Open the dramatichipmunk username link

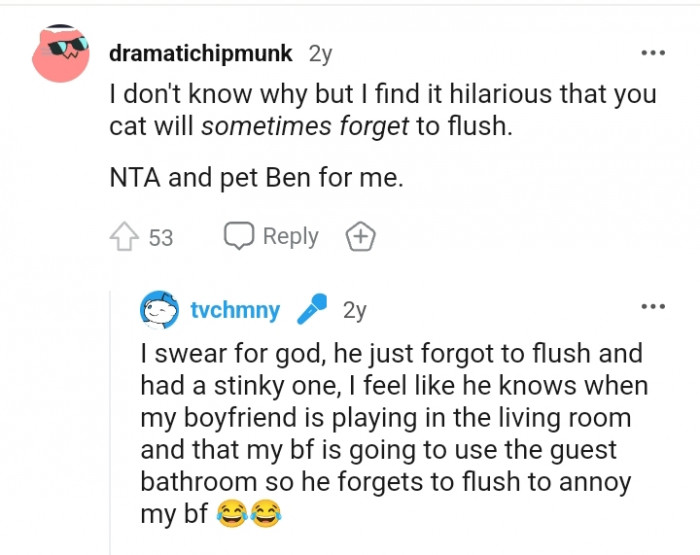click(200, 54)
